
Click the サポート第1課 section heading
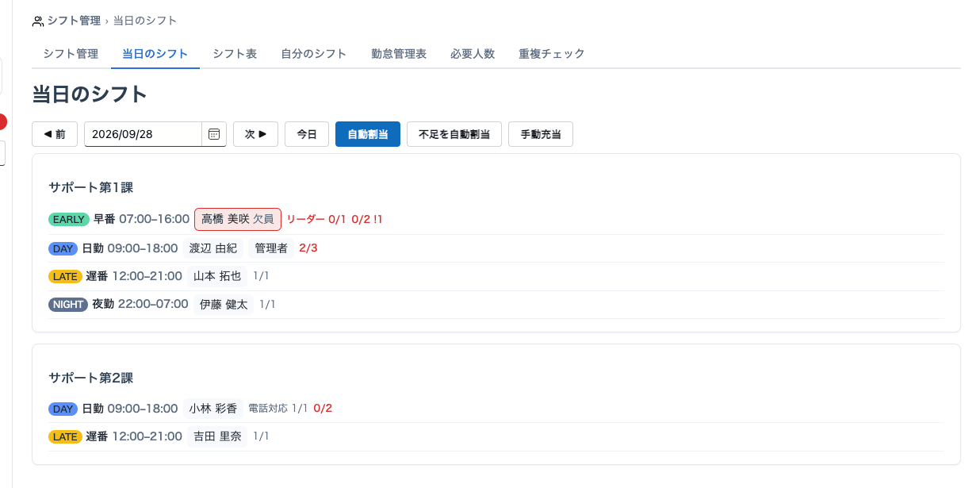(x=90, y=188)
